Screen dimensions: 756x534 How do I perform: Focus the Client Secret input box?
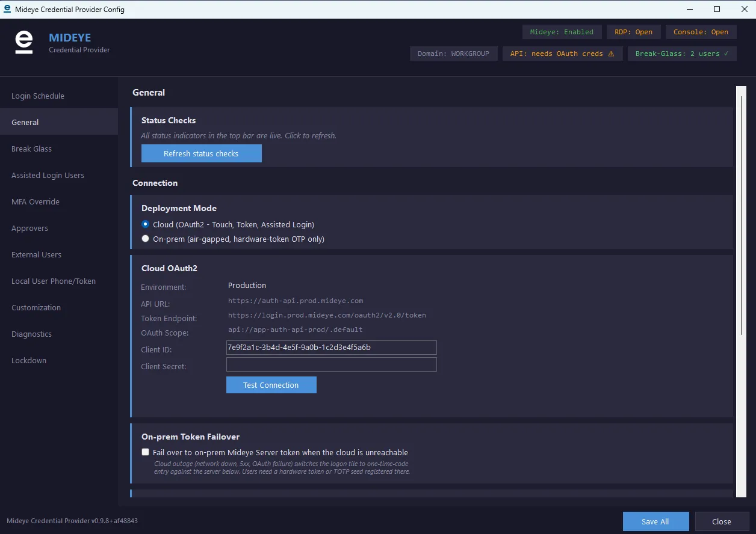tap(331, 364)
